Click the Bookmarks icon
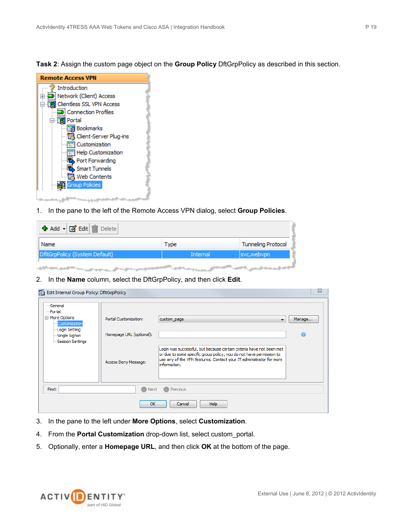 click(71, 128)
